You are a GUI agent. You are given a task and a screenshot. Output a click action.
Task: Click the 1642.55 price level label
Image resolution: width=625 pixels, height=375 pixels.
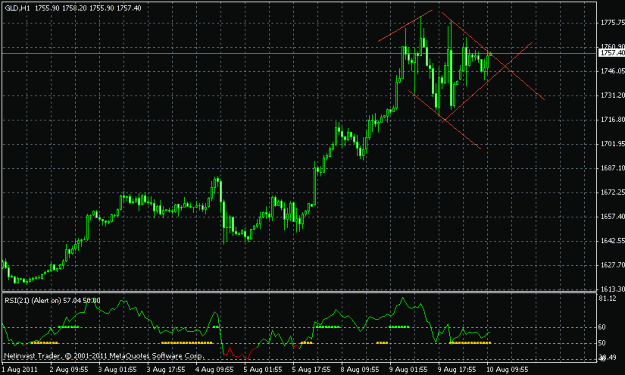point(613,241)
